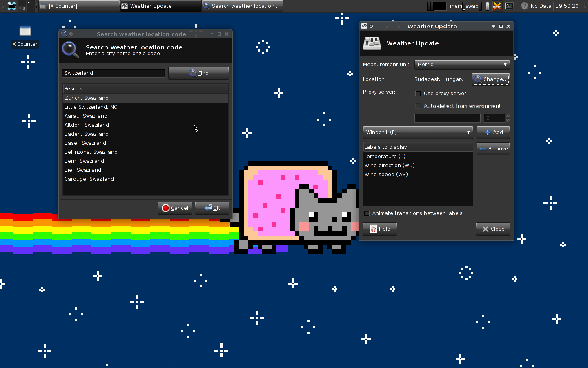588x368 pixels.
Task: Maximize the Search weather location code window
Action: coord(219,34)
